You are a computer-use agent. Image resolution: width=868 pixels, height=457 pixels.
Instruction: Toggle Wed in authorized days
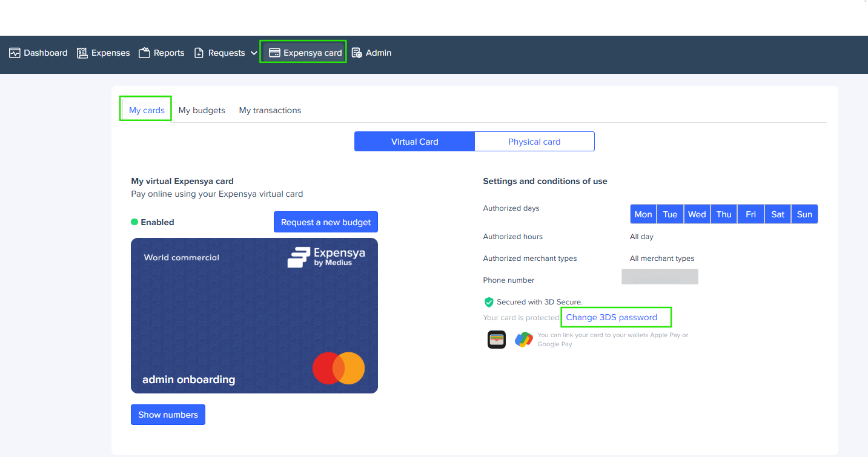click(697, 214)
